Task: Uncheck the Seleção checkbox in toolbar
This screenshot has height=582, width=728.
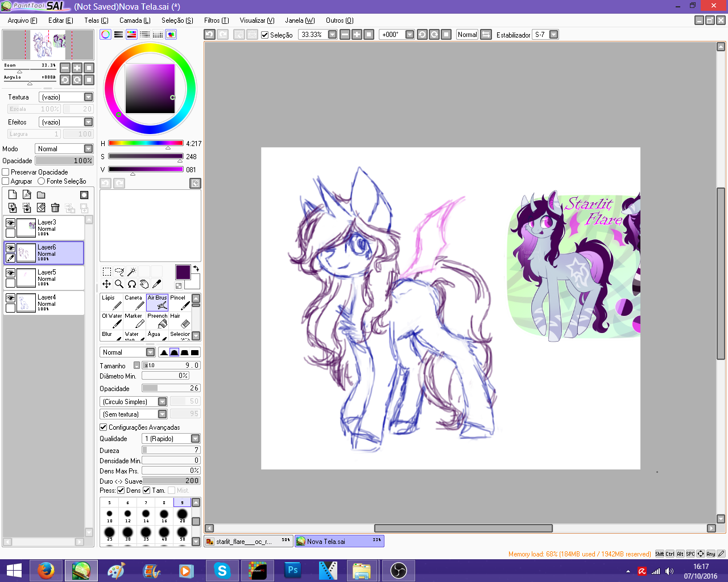Action: (265, 35)
